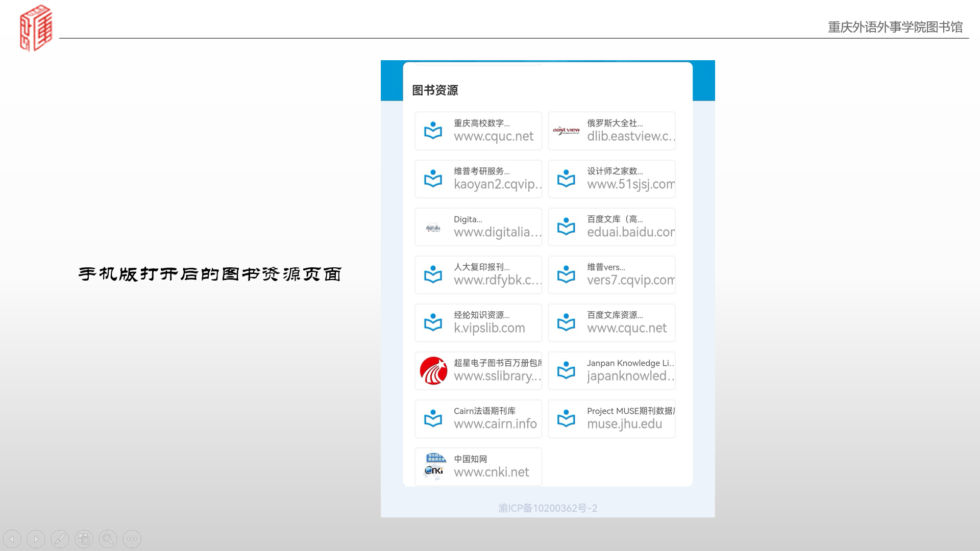Open the kaoyan2.cqvip link

point(498,184)
